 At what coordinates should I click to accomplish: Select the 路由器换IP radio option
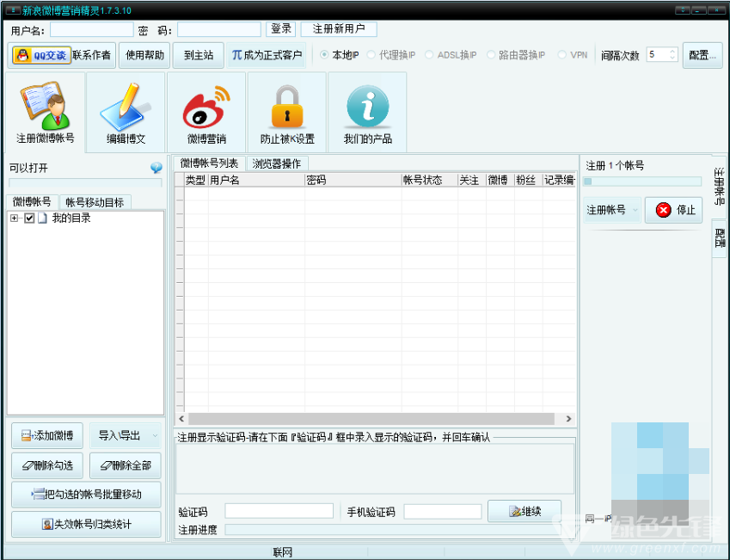(491, 55)
